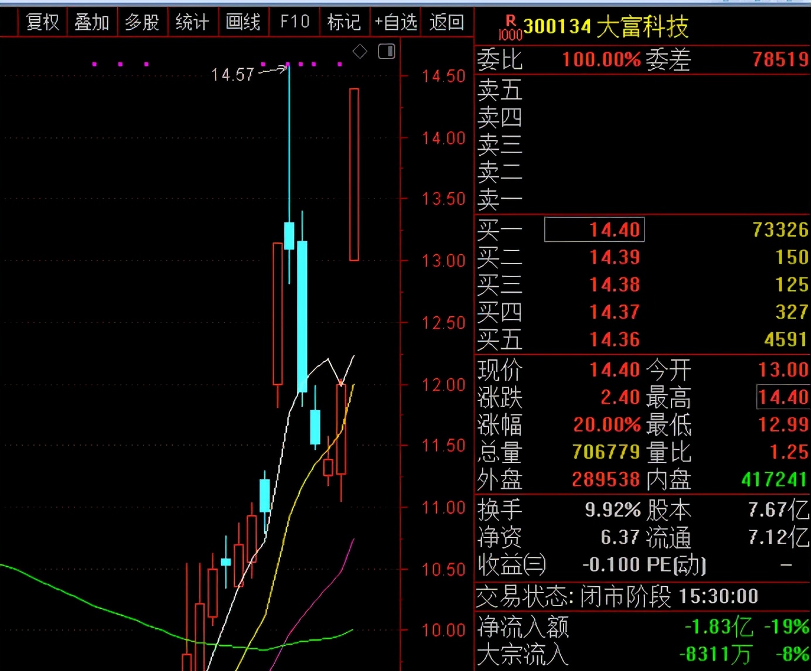Click the R 1000 margin-trading badge

pos(510,28)
